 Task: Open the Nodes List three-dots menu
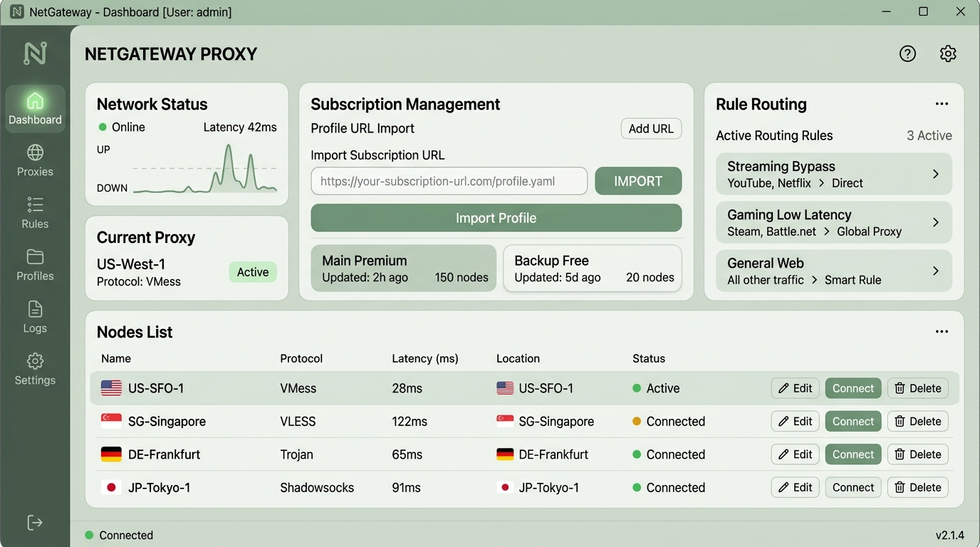coord(942,332)
